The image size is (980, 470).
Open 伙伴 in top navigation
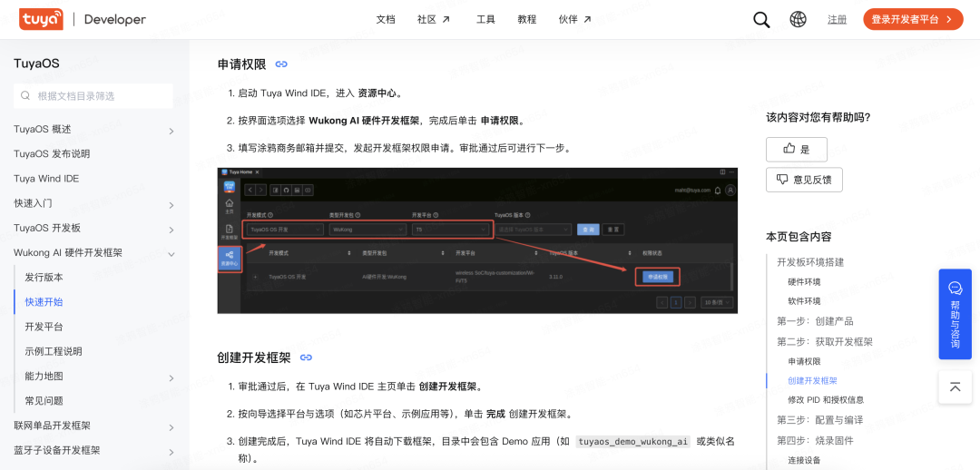tap(575, 19)
